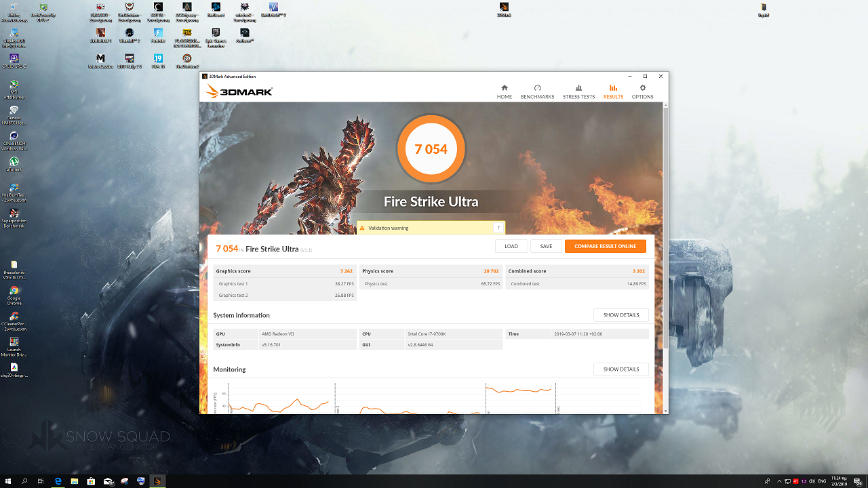Open CCleaner Portable desktop shortcut

pos(14,321)
